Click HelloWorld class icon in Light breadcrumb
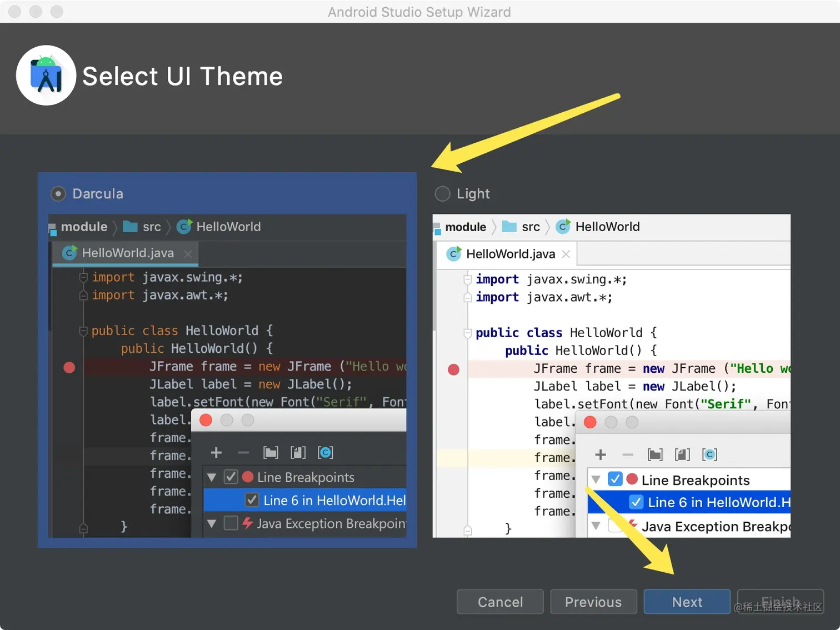The width and height of the screenshot is (840, 630). tap(563, 226)
